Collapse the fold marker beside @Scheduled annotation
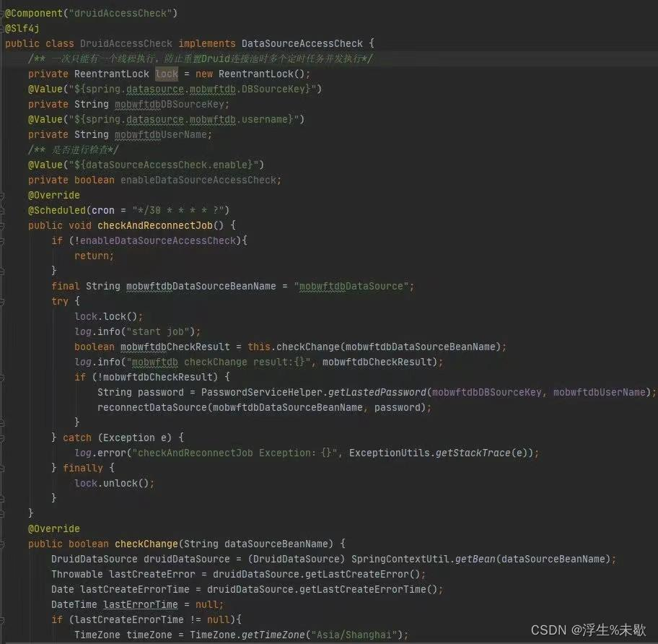The height and width of the screenshot is (644, 658). point(1,210)
